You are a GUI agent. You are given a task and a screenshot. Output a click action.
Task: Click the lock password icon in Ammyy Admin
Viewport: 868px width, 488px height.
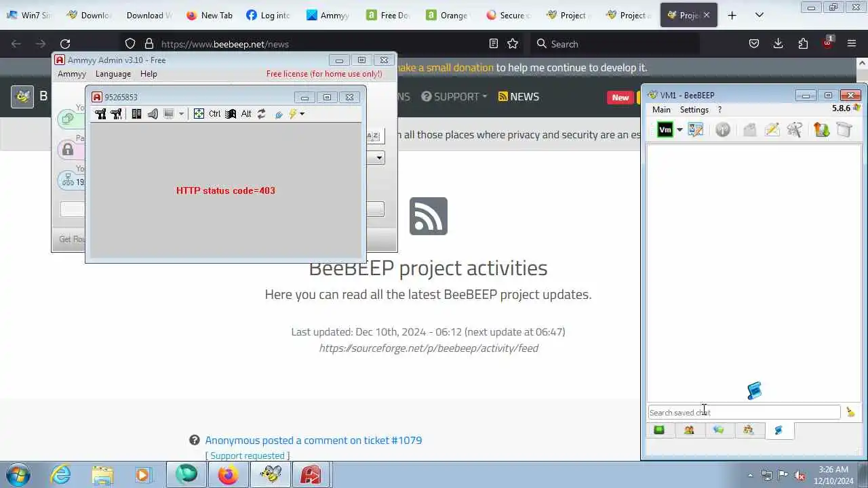coord(68,150)
